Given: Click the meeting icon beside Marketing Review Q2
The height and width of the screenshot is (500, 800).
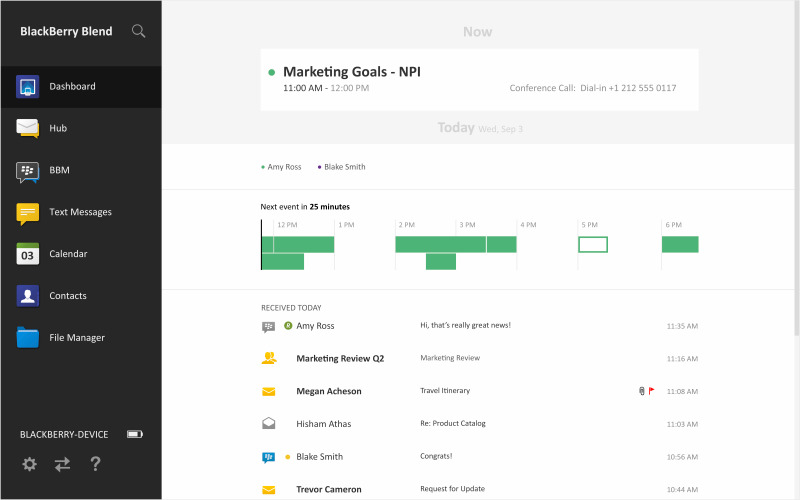Looking at the screenshot, I should [269, 358].
